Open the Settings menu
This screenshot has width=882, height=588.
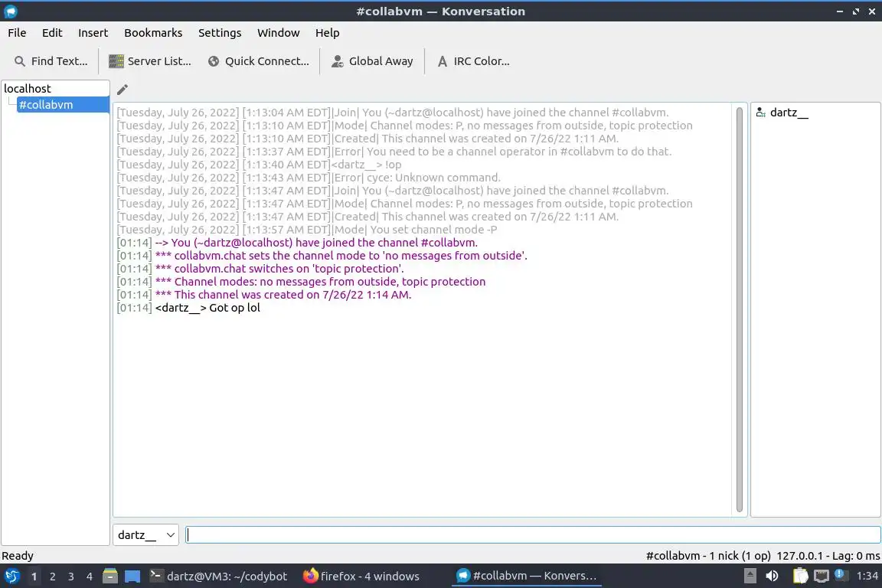pos(220,33)
